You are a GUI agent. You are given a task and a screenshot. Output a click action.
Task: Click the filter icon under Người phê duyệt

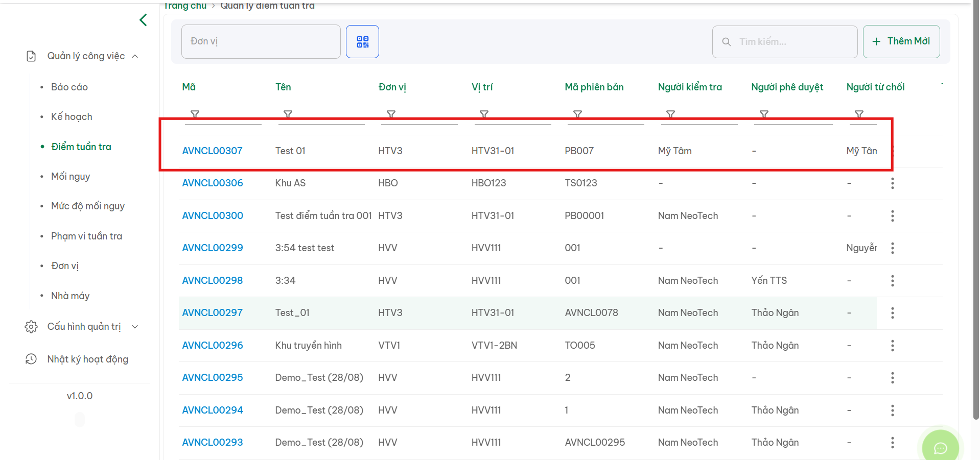point(764,114)
